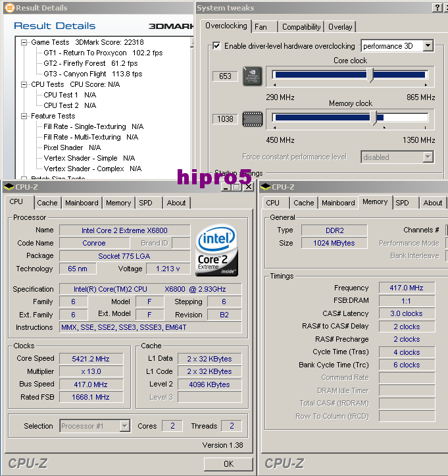The height and width of the screenshot is (476, 448).
Task: Click the processor name Intel Core 2 Extreme X6800
Action: [124, 230]
